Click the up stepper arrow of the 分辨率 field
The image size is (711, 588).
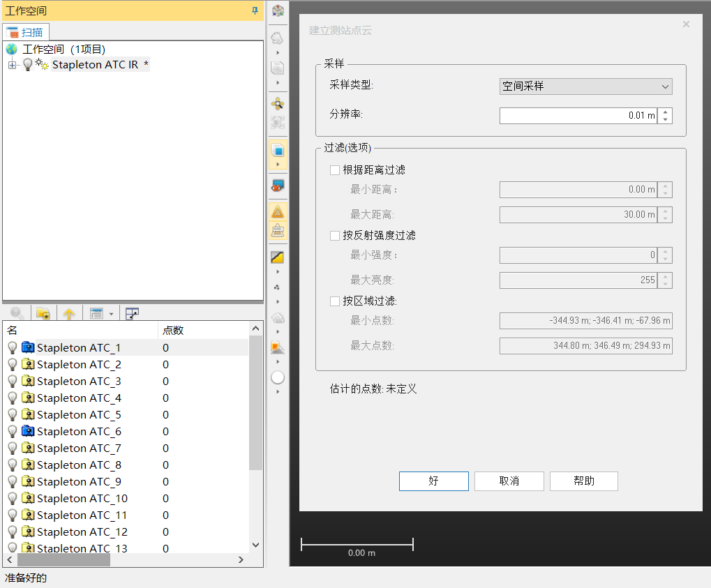click(x=665, y=112)
